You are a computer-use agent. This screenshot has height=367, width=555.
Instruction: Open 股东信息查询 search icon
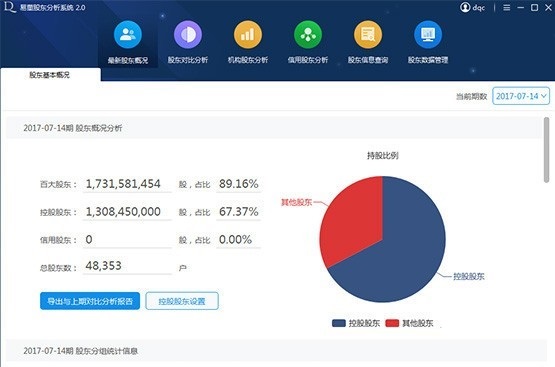pyautogui.click(x=368, y=35)
